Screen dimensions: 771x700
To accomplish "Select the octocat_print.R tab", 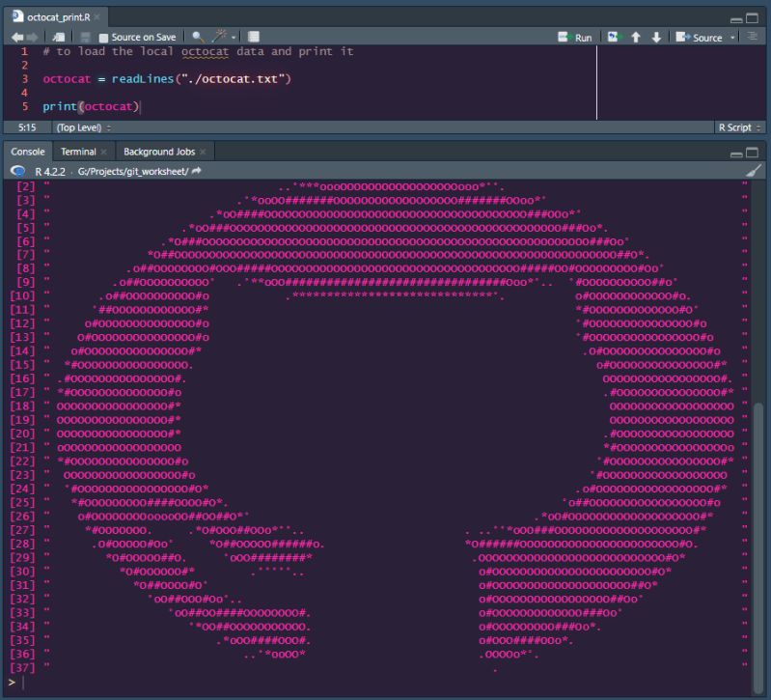I will (x=58, y=17).
